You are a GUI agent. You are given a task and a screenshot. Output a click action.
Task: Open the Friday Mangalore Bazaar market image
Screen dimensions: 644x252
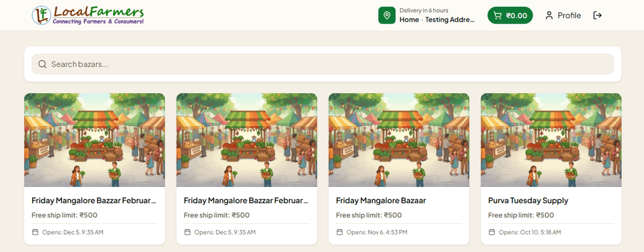[398, 140]
